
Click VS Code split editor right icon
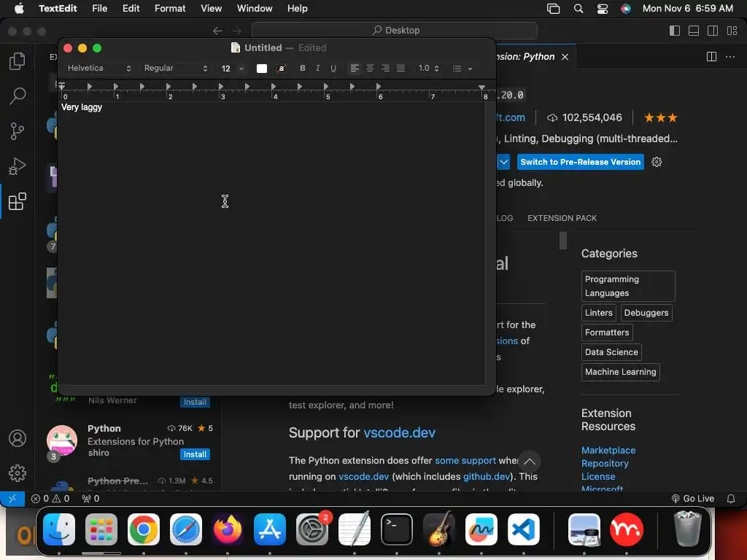711,57
